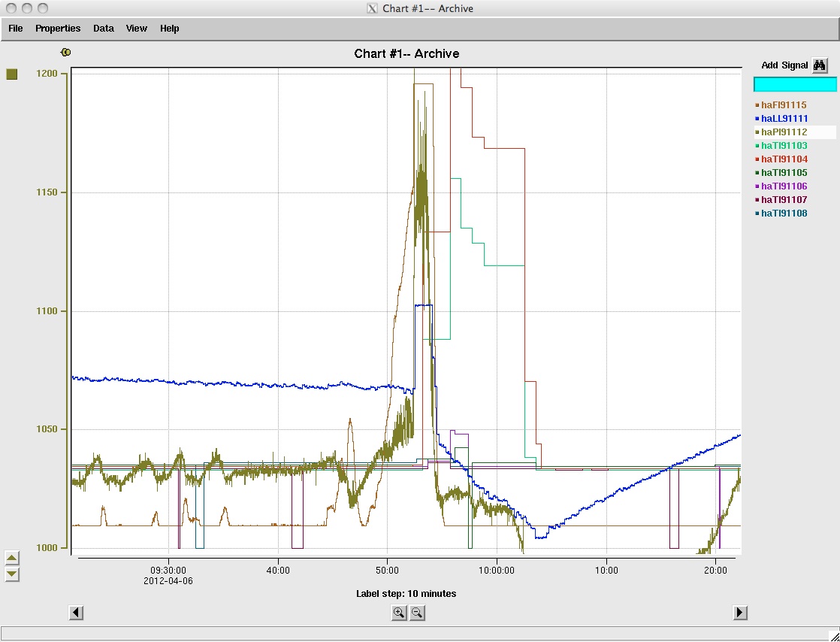Click the 50:00 time axis label
The width and height of the screenshot is (840, 642).
(388, 570)
